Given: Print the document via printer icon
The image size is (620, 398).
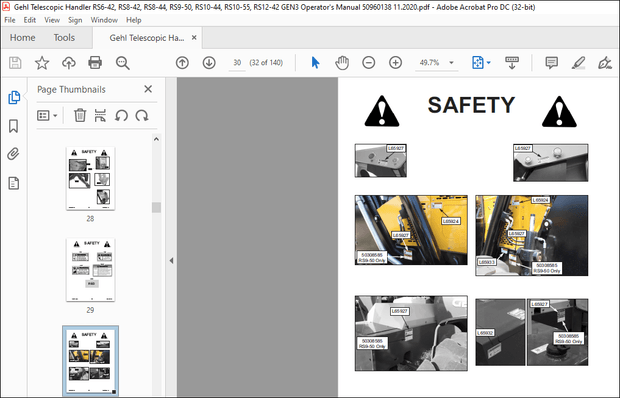Looking at the screenshot, I should pos(95,63).
